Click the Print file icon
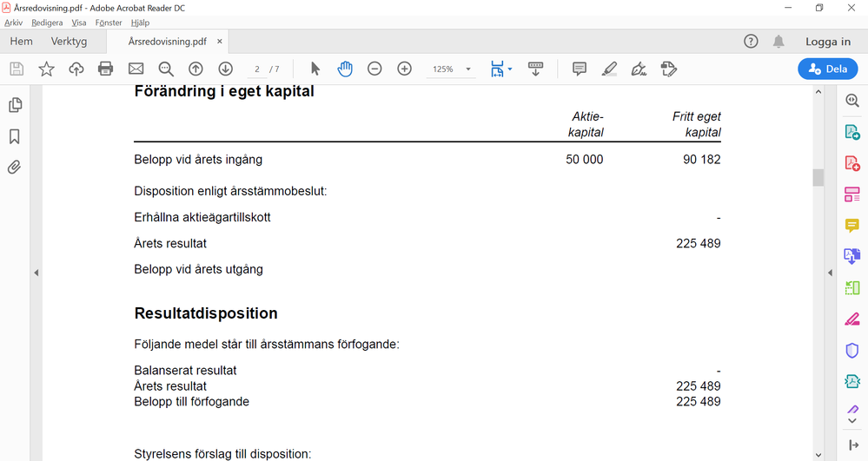 pos(106,69)
